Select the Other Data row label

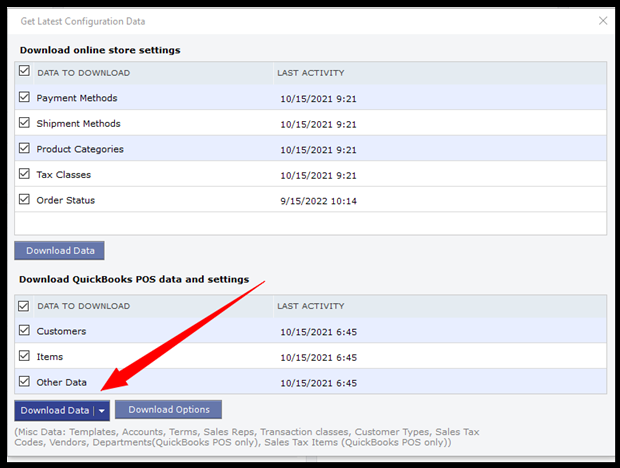[61, 383]
